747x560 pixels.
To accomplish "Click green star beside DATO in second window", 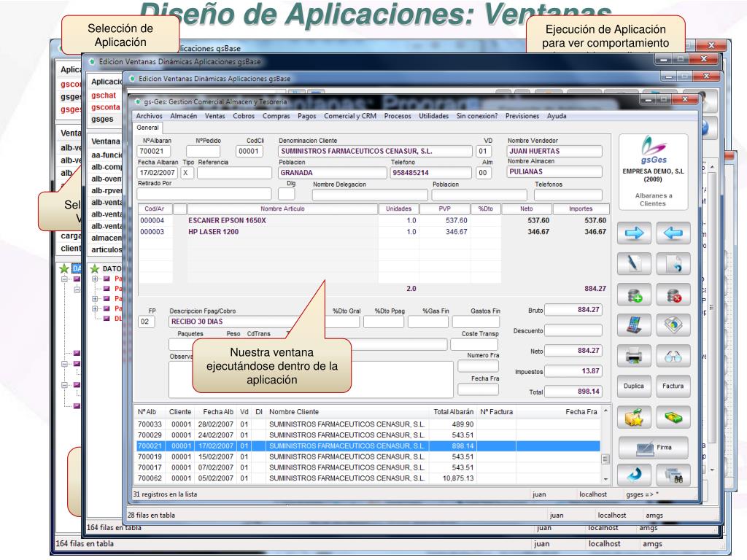I will [95, 269].
